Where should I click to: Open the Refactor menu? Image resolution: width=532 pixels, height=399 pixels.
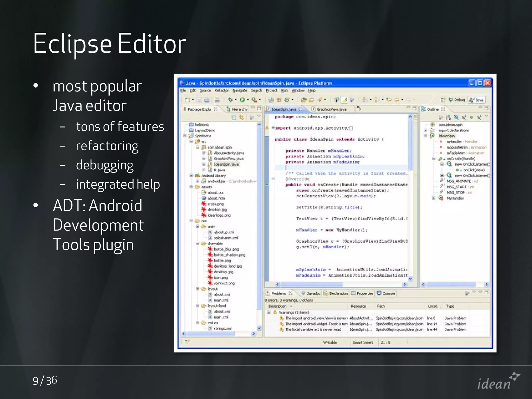coord(221,90)
